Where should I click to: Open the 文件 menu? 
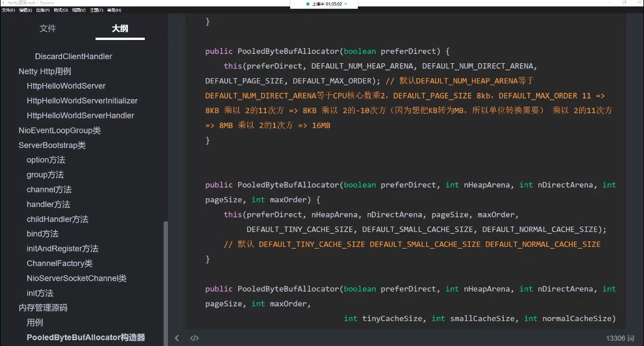8,10
